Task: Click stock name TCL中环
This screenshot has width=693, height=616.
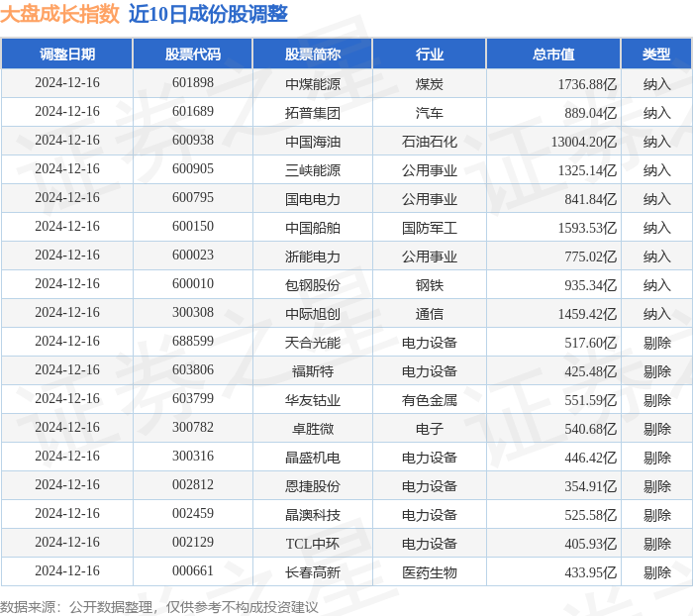Action: 313,544
